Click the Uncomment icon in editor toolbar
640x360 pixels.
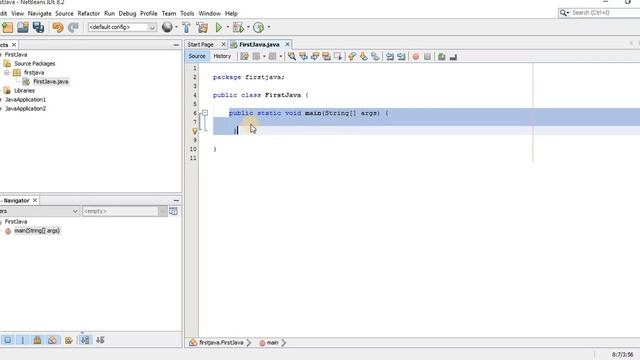453,56
